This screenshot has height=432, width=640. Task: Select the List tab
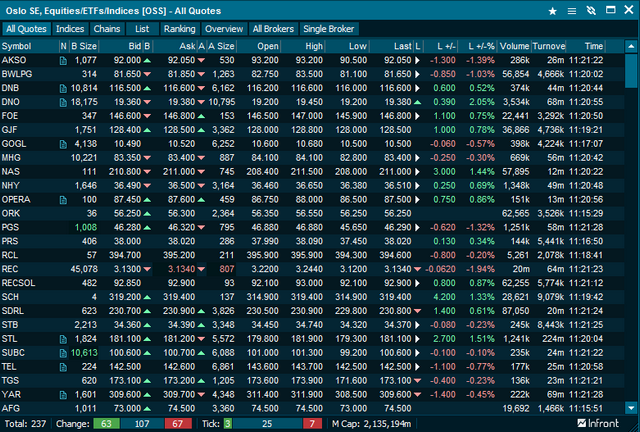tap(142, 29)
